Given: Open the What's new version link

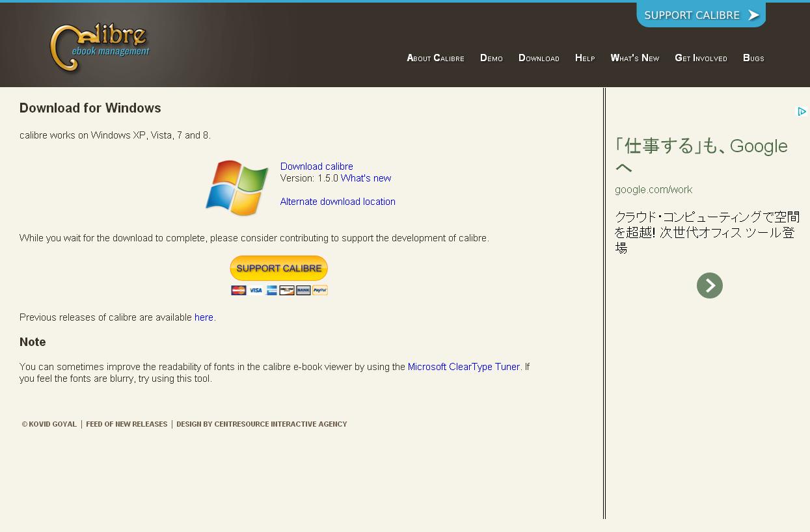Looking at the screenshot, I should (x=366, y=178).
